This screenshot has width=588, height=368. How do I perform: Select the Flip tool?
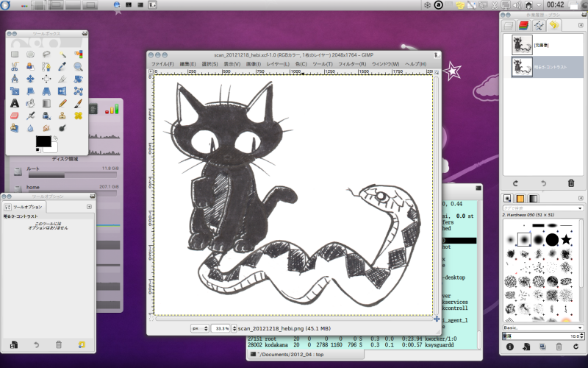click(62, 91)
